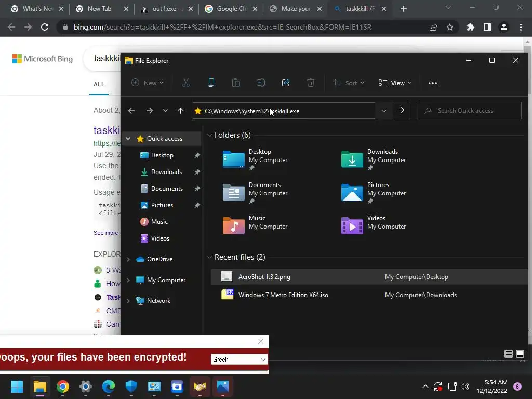532x399 pixels.
Task: Go forward in File Explorer navigation
Action: click(x=149, y=111)
